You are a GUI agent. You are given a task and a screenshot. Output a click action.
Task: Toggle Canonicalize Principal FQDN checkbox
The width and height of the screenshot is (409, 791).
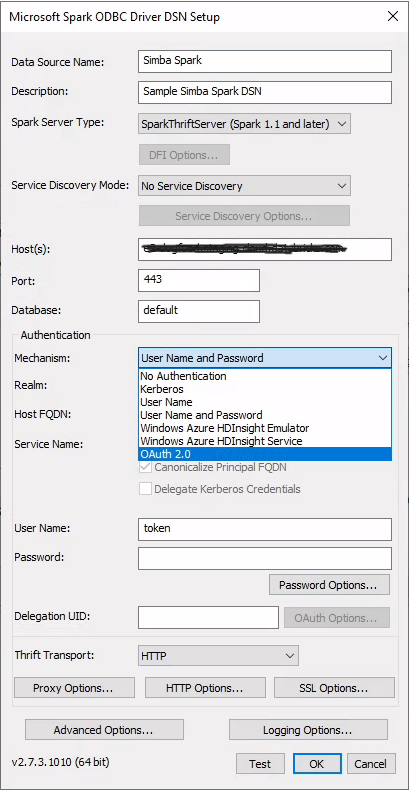point(145,467)
